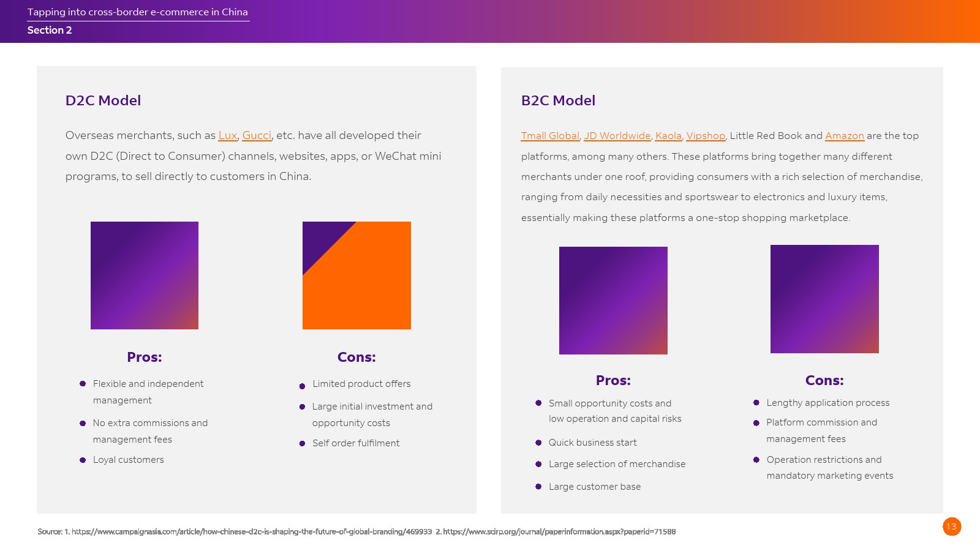Open the Amazon hyperlink
980x551 pixels.
pyautogui.click(x=844, y=136)
